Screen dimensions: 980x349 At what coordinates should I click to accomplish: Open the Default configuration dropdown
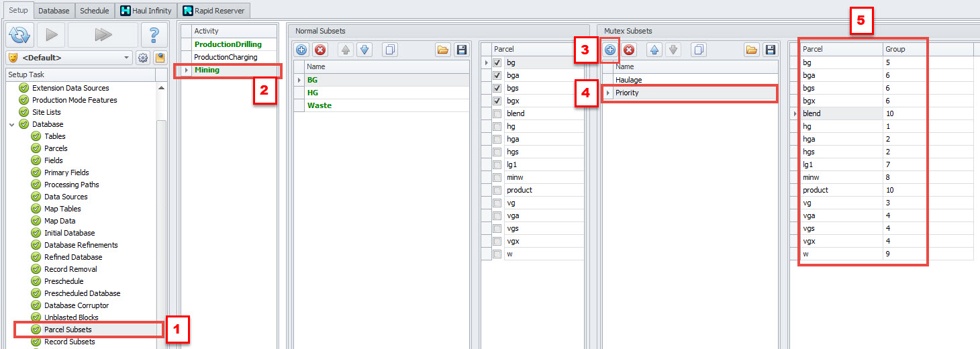pos(128,58)
